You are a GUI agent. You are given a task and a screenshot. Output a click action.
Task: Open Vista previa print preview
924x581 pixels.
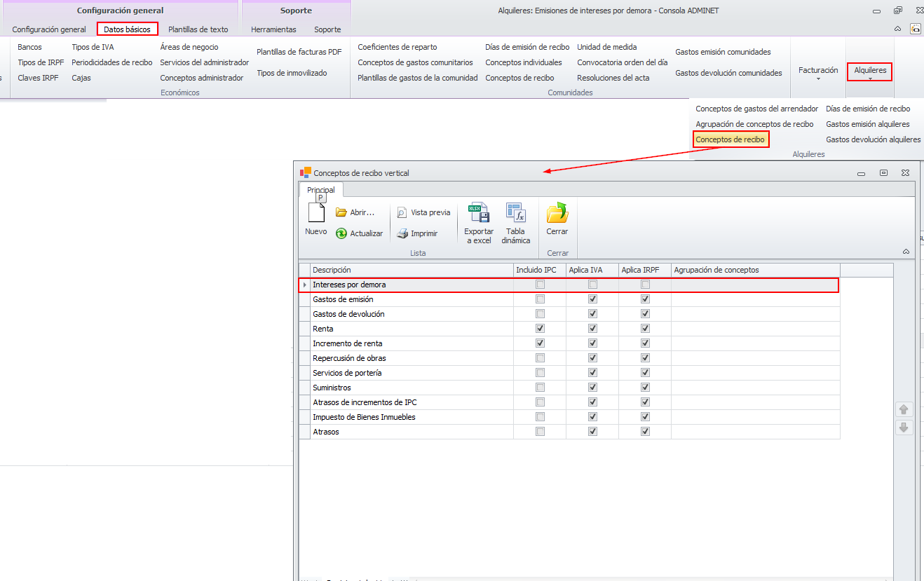click(x=402, y=212)
